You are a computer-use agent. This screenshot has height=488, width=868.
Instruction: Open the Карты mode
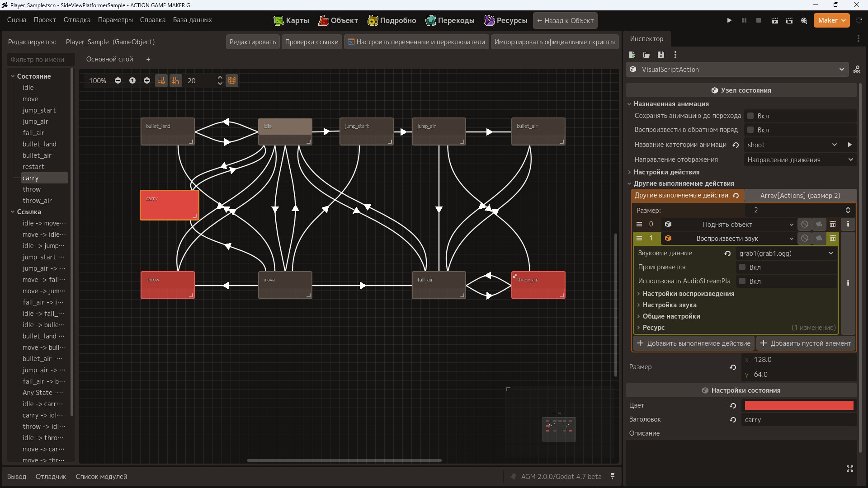292,20
